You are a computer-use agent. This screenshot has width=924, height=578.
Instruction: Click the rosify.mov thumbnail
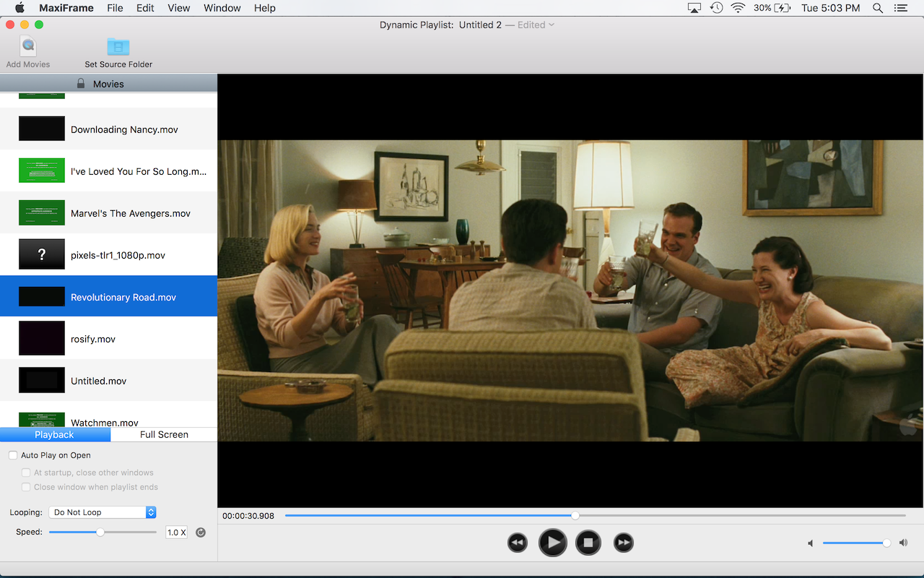[x=42, y=338]
